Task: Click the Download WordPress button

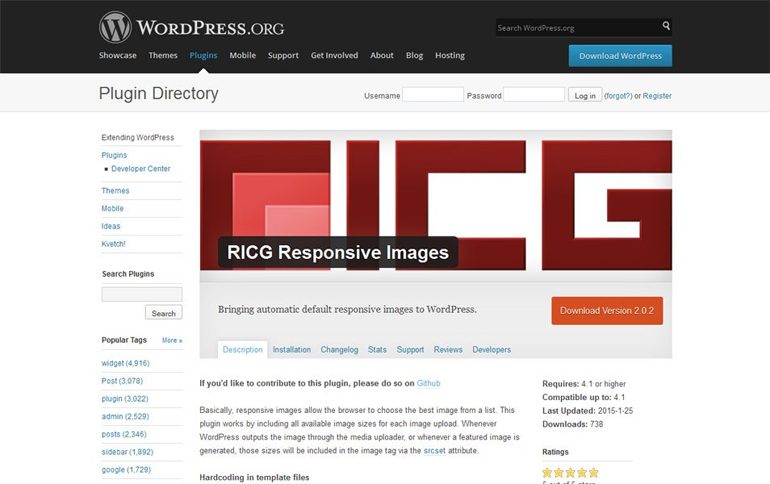Action: coord(620,56)
